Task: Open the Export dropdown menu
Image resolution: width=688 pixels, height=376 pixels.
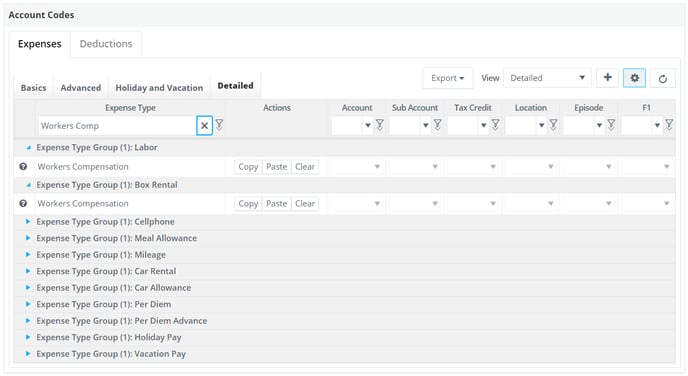Action: point(448,78)
